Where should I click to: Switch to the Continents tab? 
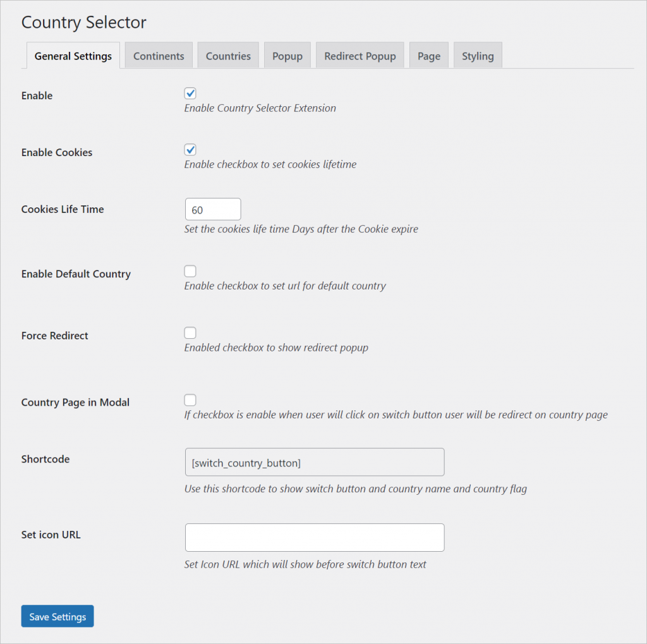point(159,56)
